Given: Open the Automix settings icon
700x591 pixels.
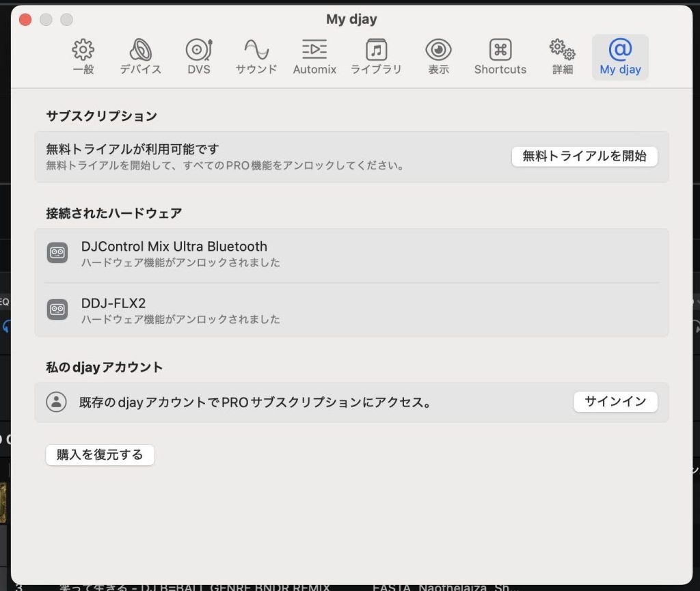Looking at the screenshot, I should click(x=314, y=50).
